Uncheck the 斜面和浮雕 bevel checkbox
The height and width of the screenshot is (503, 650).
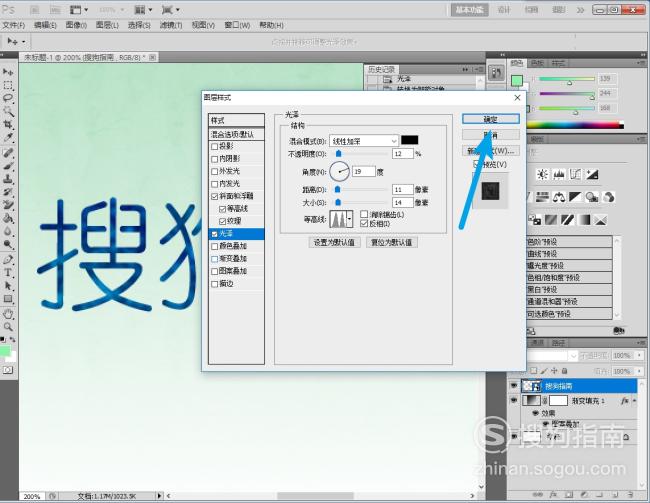click(215, 196)
